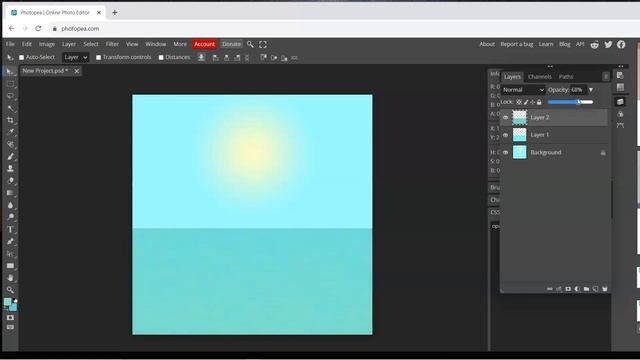This screenshot has width=640, height=360.
Task: Select the Rectangle shape tool
Action: [x=10, y=266]
